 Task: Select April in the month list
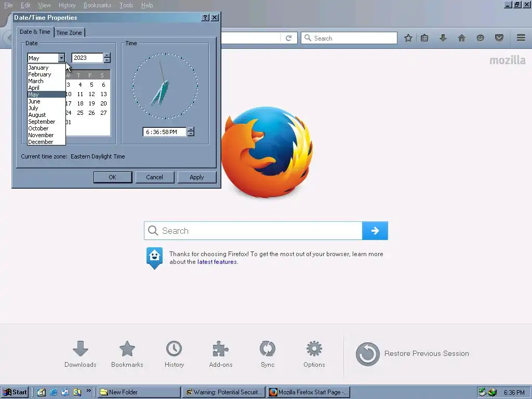click(x=46, y=88)
